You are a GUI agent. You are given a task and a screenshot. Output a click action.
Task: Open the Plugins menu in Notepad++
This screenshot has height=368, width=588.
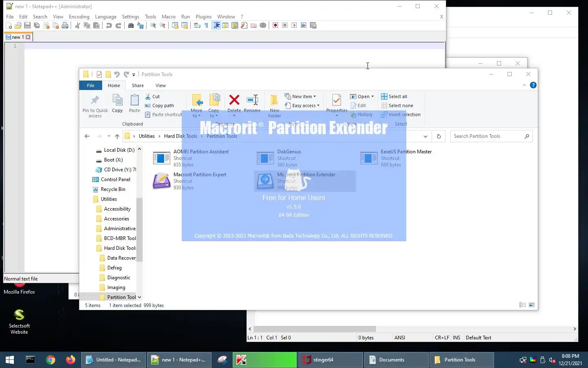click(203, 17)
